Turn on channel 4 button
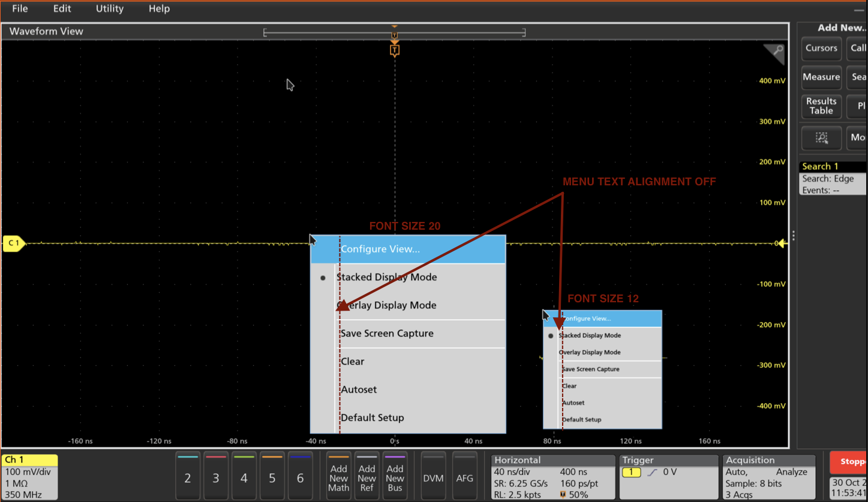Viewport: 868px width, 502px height. [x=244, y=477]
